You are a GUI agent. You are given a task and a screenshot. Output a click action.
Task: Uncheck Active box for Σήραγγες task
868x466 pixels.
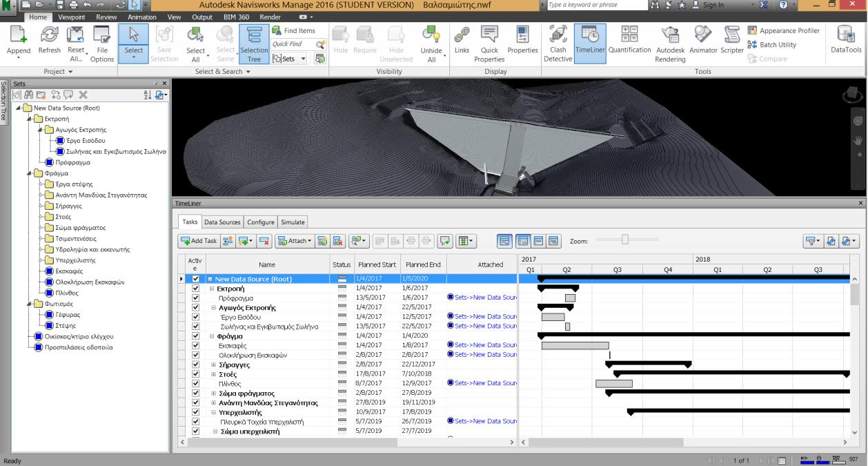196,364
